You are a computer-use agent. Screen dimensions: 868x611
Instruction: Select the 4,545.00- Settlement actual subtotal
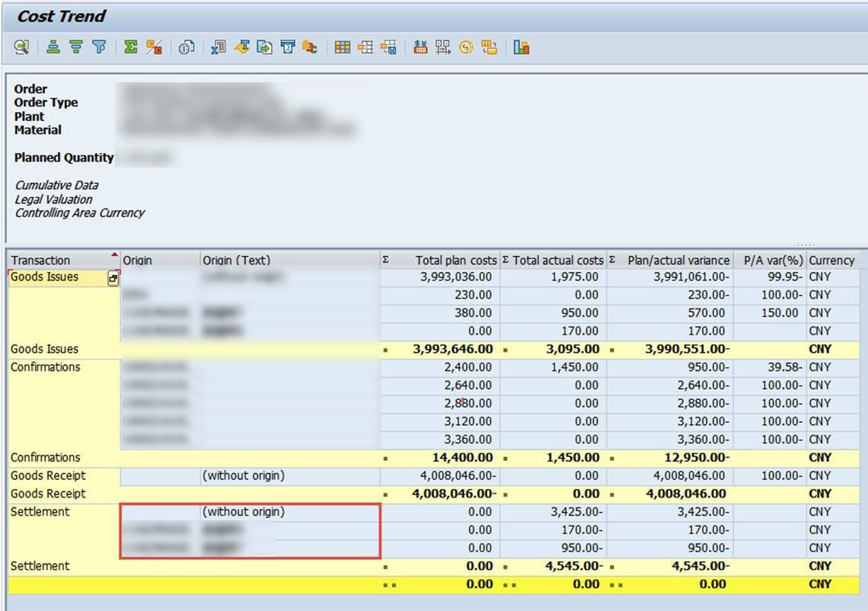pos(553,566)
